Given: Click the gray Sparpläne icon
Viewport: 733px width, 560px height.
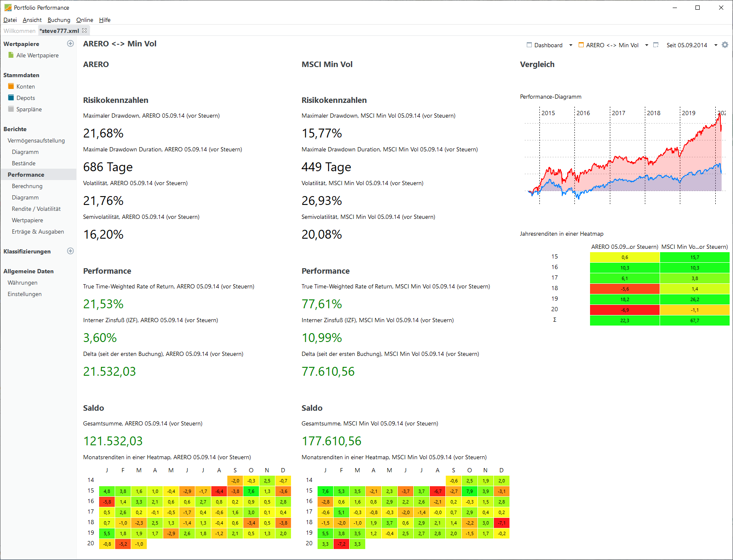Looking at the screenshot, I should click(x=11, y=109).
